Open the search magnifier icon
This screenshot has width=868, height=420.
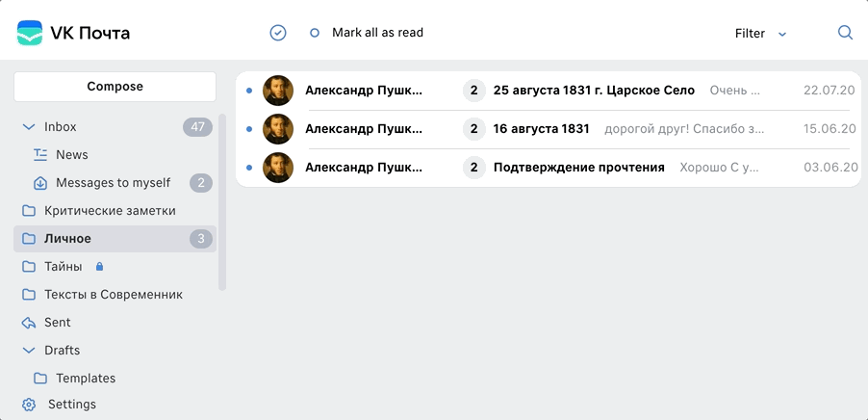pyautogui.click(x=845, y=33)
